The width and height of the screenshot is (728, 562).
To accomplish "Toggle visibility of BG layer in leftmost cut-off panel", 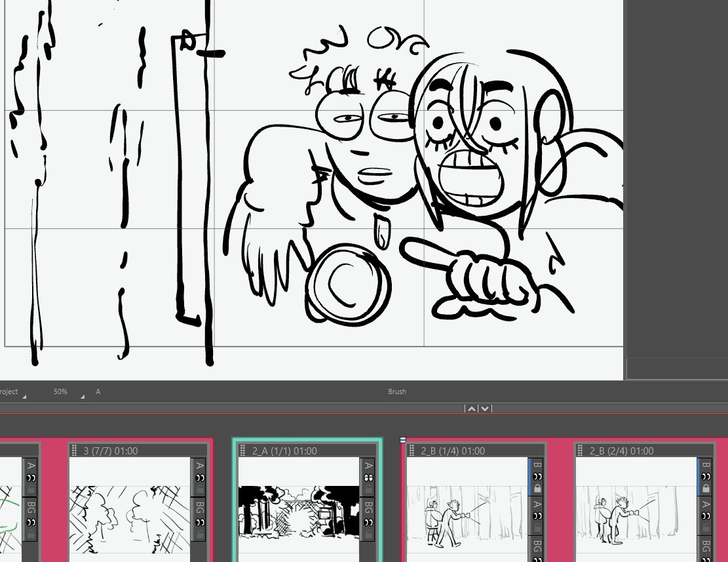I will [x=31, y=523].
